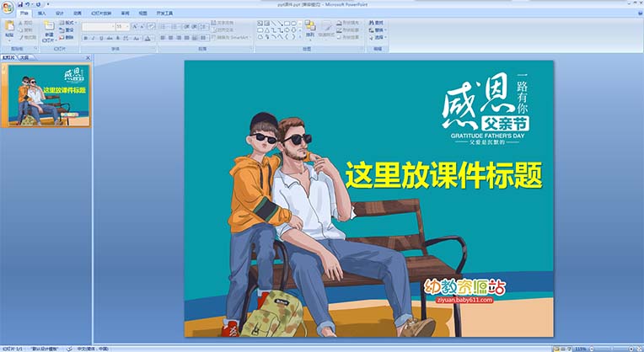Open the 审阅 (Review) ribbon tab

coord(126,13)
